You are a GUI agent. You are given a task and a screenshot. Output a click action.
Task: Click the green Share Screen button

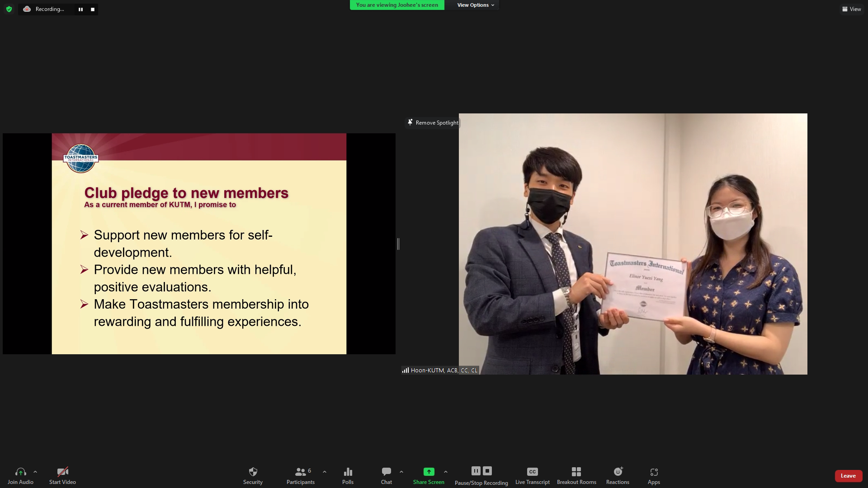pos(429,476)
